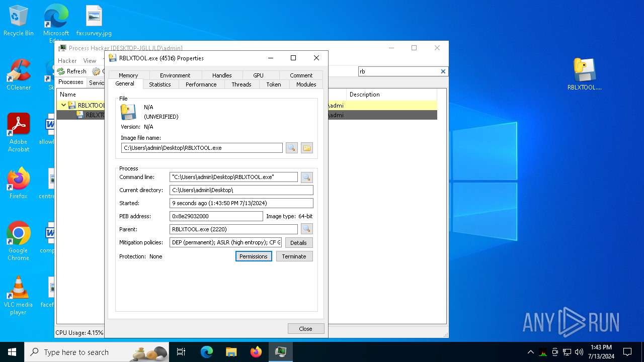644x362 pixels.
Task: Click the taskbar clock showing 1:43 PM
Action: pyautogui.click(x=601, y=352)
